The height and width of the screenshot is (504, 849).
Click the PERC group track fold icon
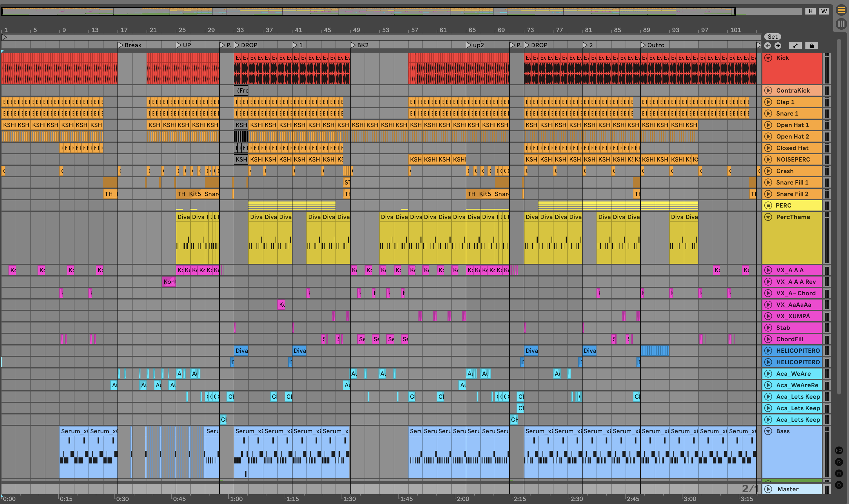tap(768, 205)
